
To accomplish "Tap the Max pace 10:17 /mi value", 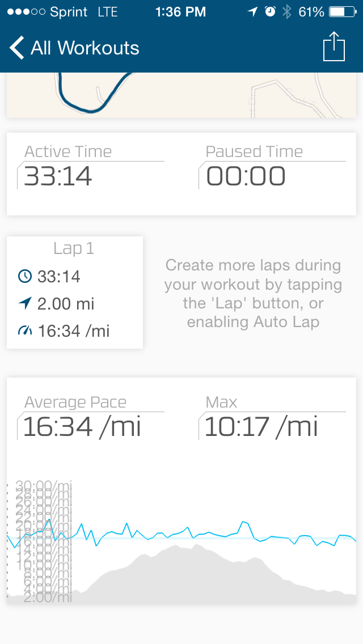I will [x=261, y=427].
